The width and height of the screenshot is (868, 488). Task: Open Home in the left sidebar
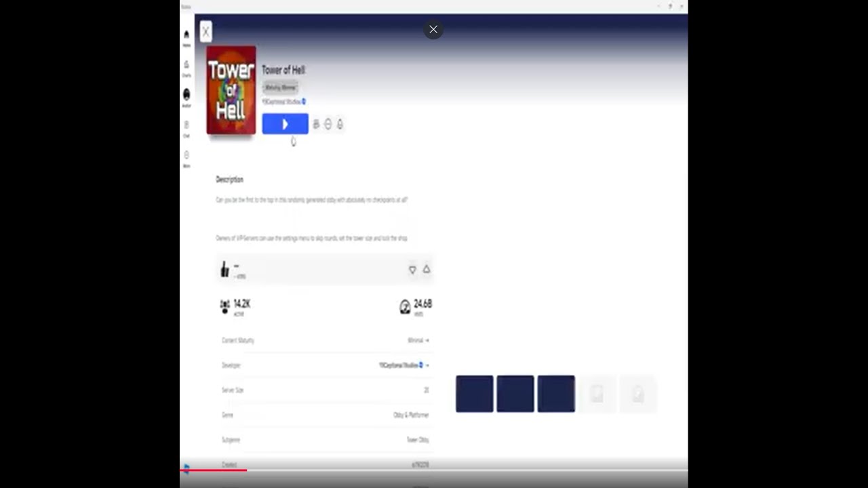[186, 38]
